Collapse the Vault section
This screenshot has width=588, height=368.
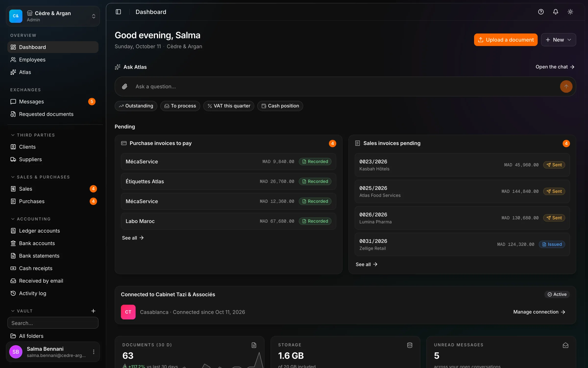pos(22,311)
